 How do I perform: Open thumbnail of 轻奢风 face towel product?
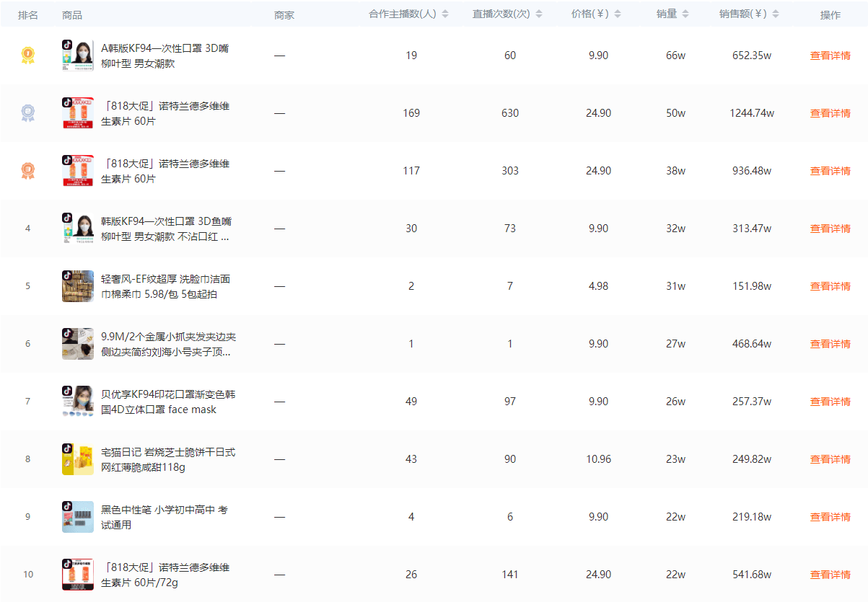click(78, 286)
